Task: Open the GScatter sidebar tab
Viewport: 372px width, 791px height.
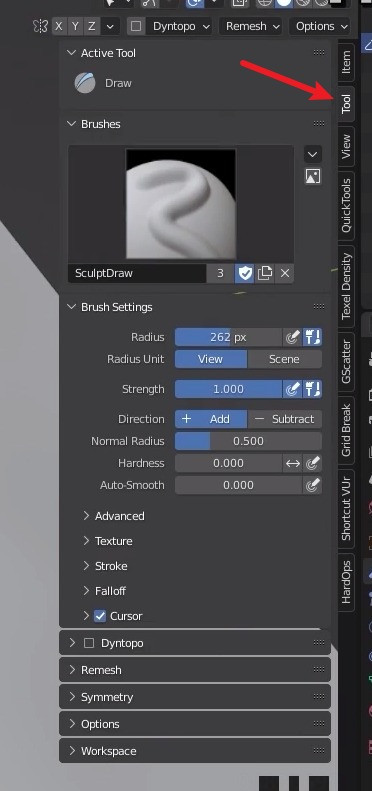Action: click(x=346, y=361)
